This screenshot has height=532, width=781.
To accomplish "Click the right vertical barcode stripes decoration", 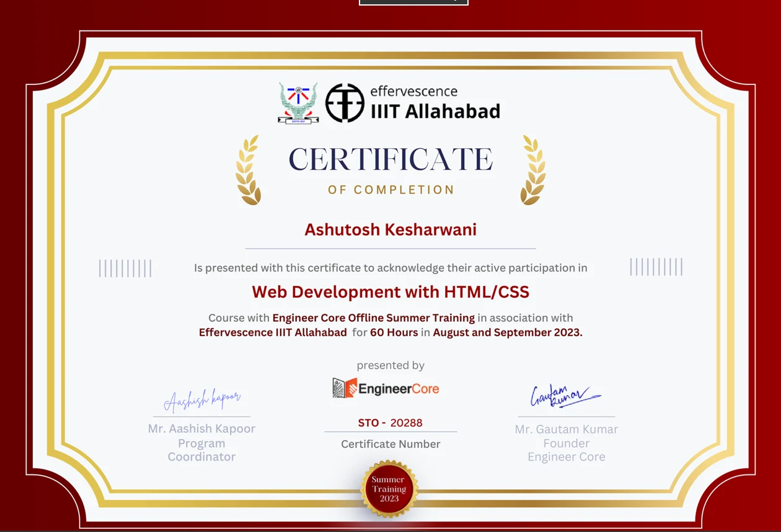I will (656, 267).
